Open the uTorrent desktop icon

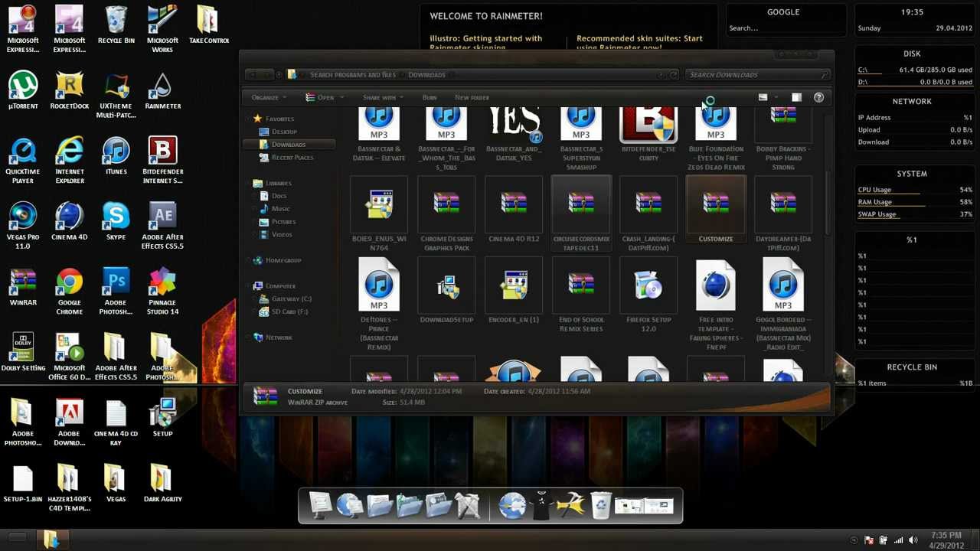pos(23,90)
